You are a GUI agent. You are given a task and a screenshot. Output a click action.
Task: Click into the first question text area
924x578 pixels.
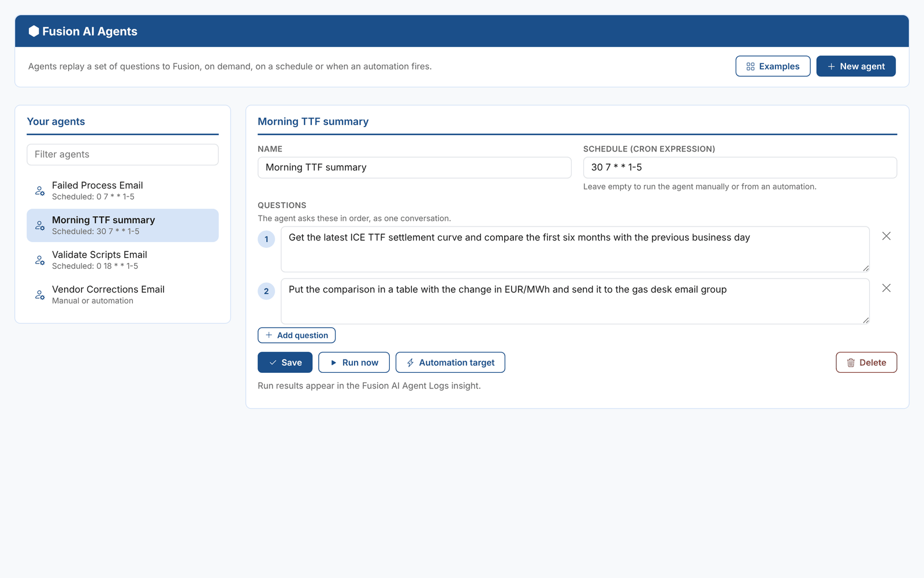[x=575, y=249]
